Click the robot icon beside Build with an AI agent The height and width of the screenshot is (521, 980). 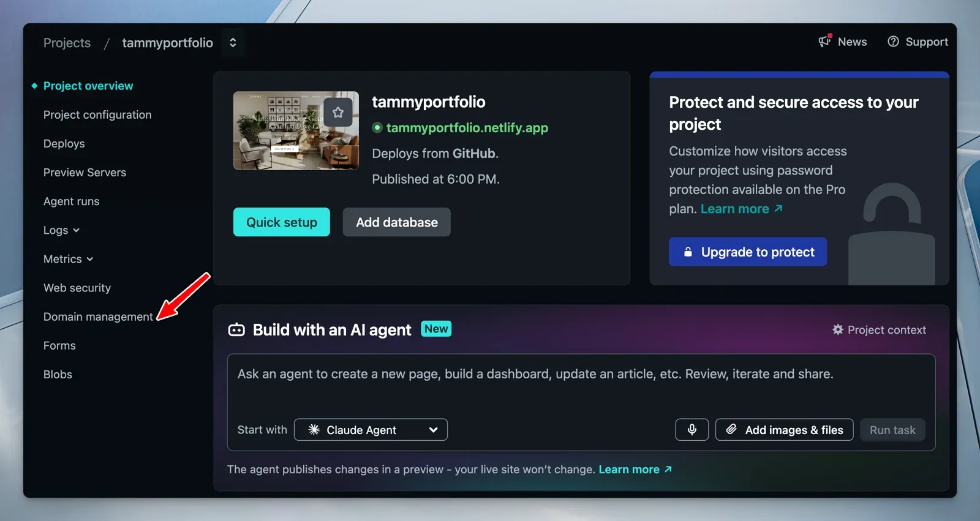pyautogui.click(x=236, y=331)
